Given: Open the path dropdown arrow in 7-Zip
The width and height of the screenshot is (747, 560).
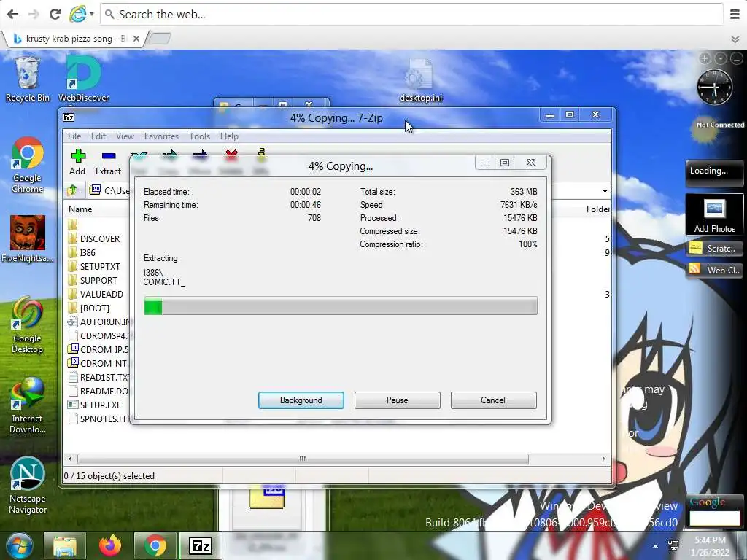Looking at the screenshot, I should click(x=605, y=191).
